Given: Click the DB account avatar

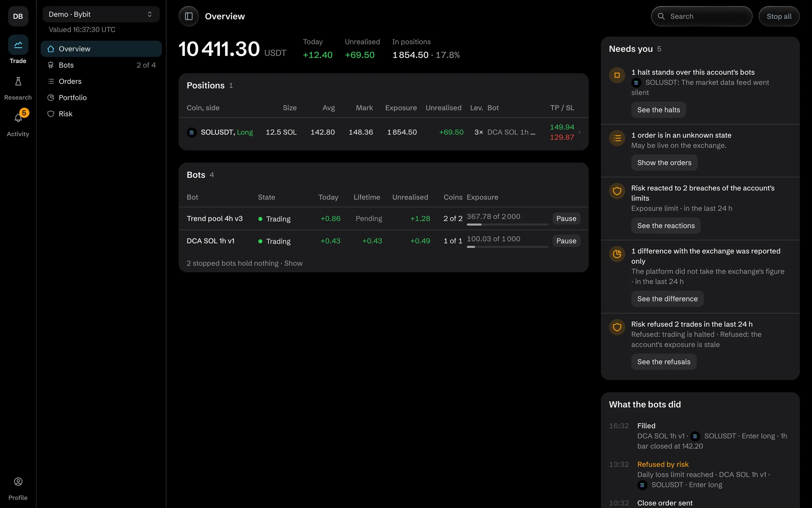Looking at the screenshot, I should point(18,16).
